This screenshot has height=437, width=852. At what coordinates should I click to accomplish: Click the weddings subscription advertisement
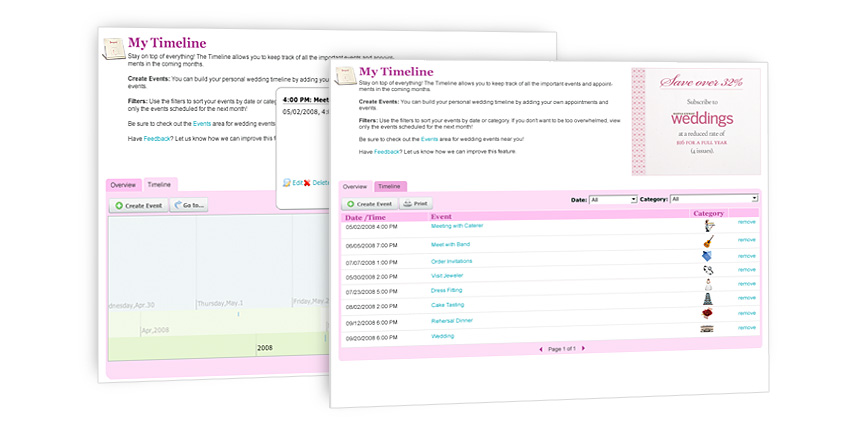pyautogui.click(x=696, y=121)
